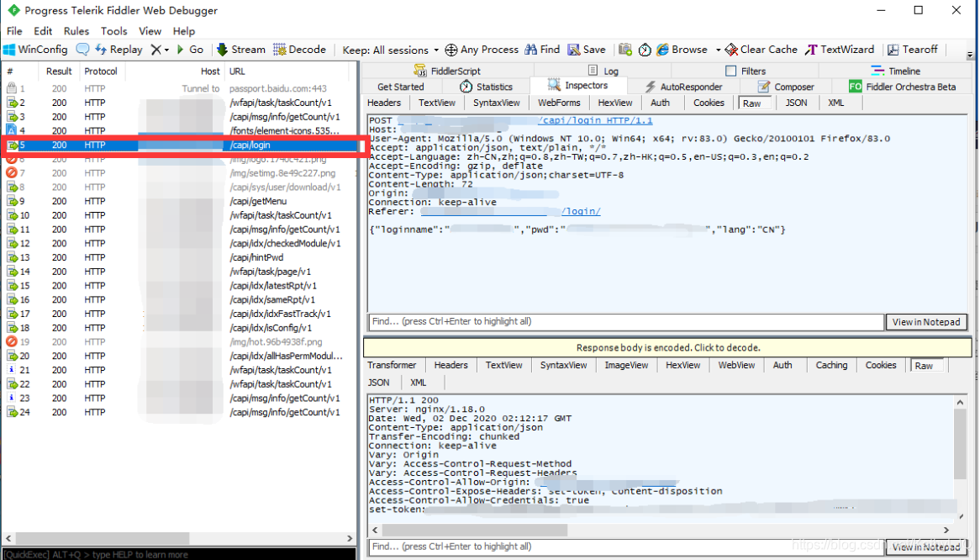Sort sessions by the Result column header
This screenshot has width=980, height=560.
[x=59, y=71]
